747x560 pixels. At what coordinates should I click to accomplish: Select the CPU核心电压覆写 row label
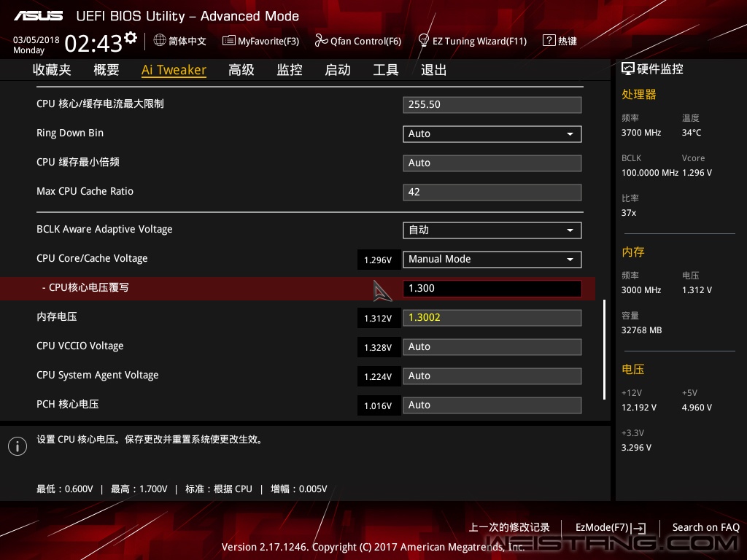[x=85, y=287]
